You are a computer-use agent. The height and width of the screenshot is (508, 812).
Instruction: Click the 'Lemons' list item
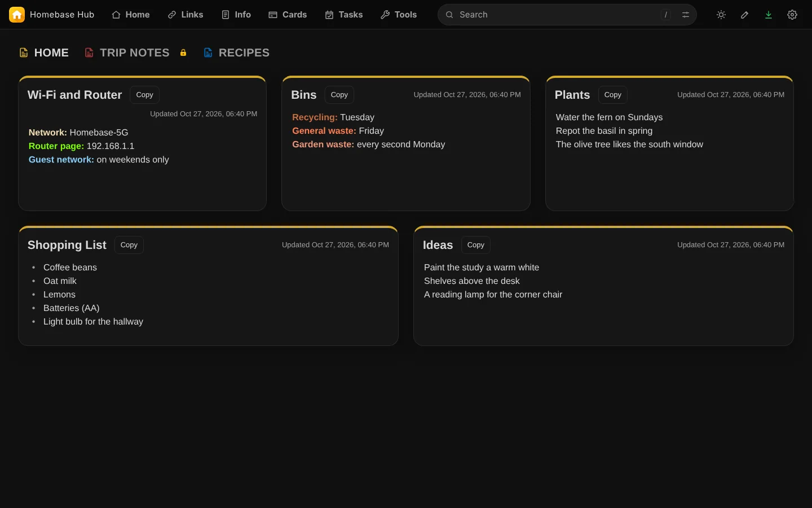(59, 295)
